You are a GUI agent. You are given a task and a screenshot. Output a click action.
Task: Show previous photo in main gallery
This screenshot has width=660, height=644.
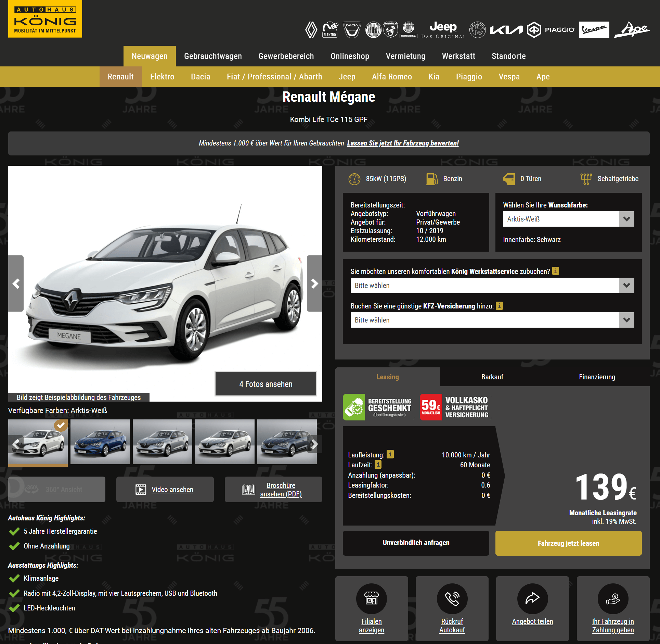point(16,283)
